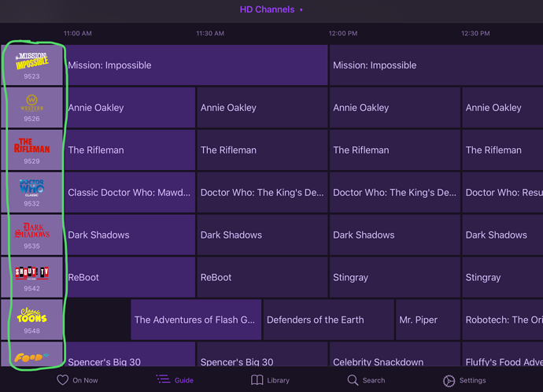543x392 pixels.
Task: Select Defenders of the Earth program
Action: pyautogui.click(x=329, y=320)
